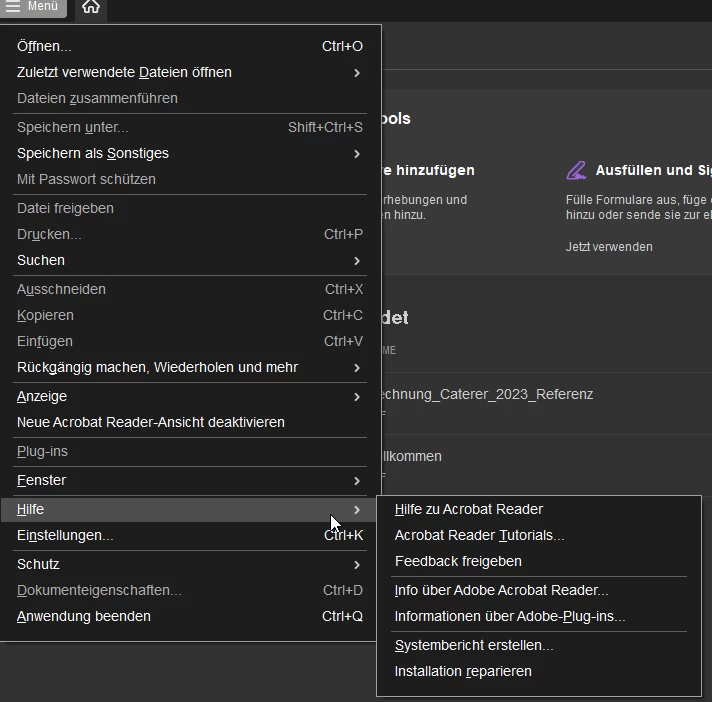The image size is (712, 702).
Task: Expand the Suchen submenu
Action: pyautogui.click(x=190, y=260)
